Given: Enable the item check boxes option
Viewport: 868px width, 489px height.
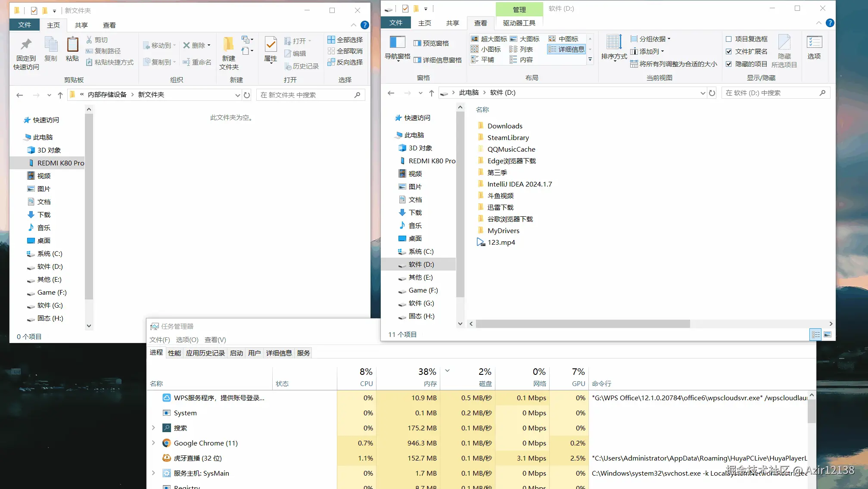Looking at the screenshot, I should [x=729, y=39].
